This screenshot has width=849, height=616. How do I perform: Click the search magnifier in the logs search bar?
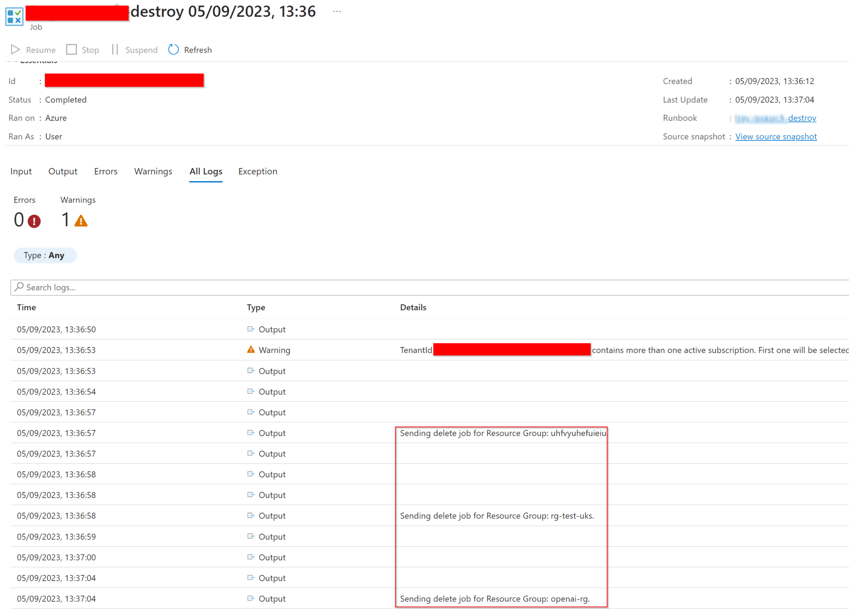coord(19,287)
